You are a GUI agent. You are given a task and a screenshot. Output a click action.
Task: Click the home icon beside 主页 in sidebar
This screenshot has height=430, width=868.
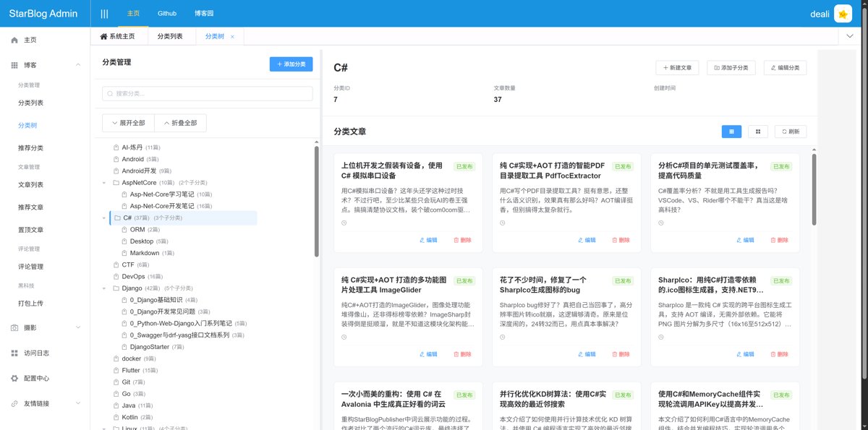14,40
